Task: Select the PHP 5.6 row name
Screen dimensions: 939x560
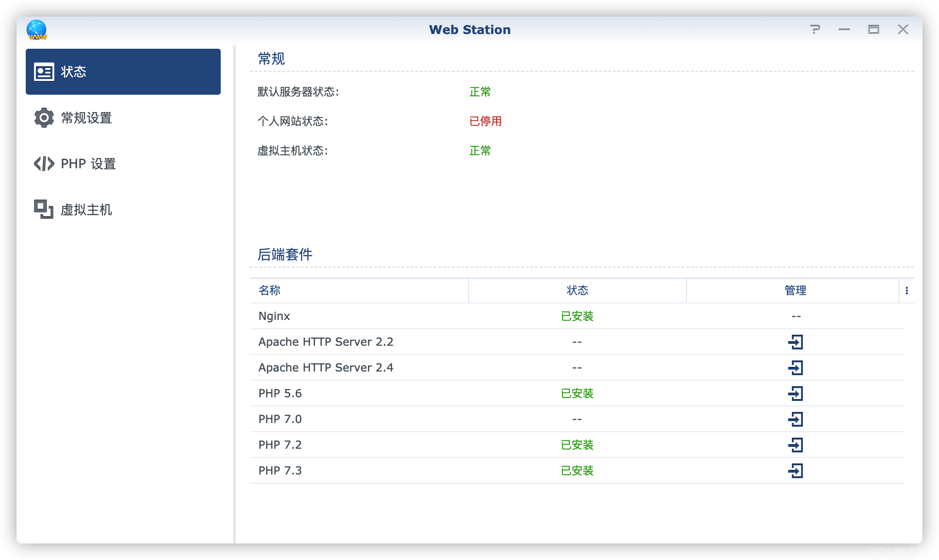Action: click(280, 394)
